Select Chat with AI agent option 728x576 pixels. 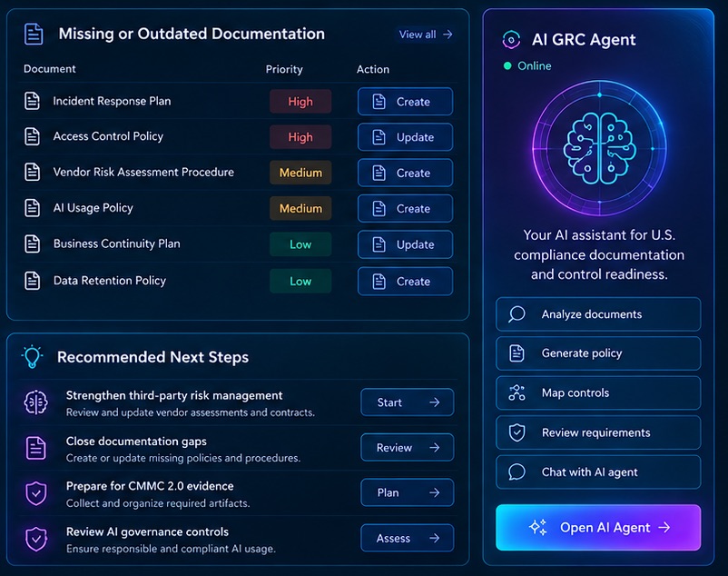598,472
